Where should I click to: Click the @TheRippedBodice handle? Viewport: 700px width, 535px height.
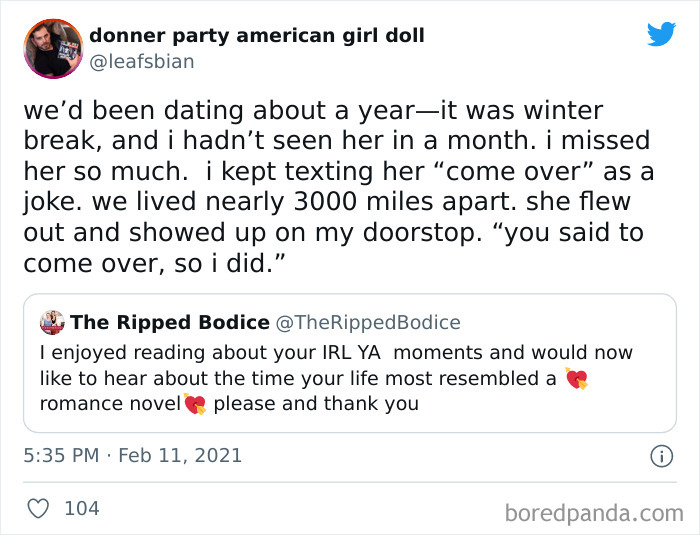tap(368, 322)
